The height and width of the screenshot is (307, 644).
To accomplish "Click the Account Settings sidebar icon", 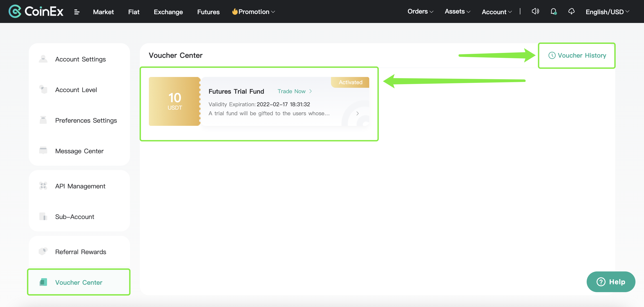I will [43, 59].
